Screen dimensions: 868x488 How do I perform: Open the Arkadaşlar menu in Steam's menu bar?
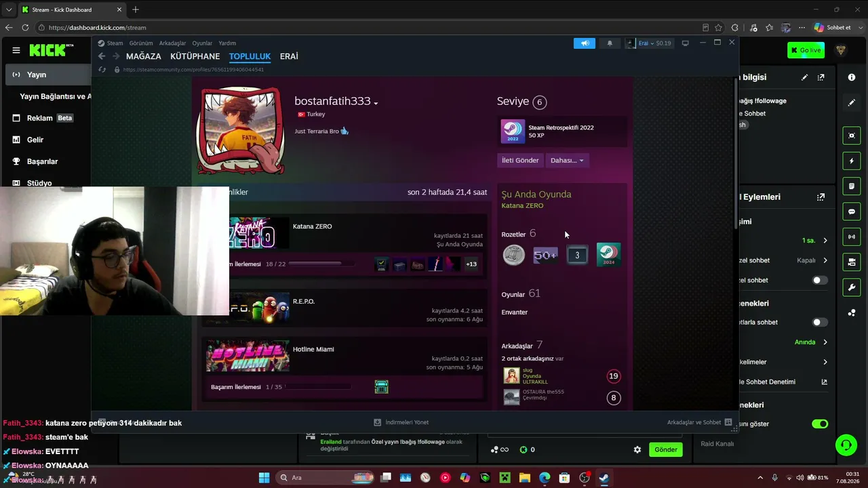(172, 43)
